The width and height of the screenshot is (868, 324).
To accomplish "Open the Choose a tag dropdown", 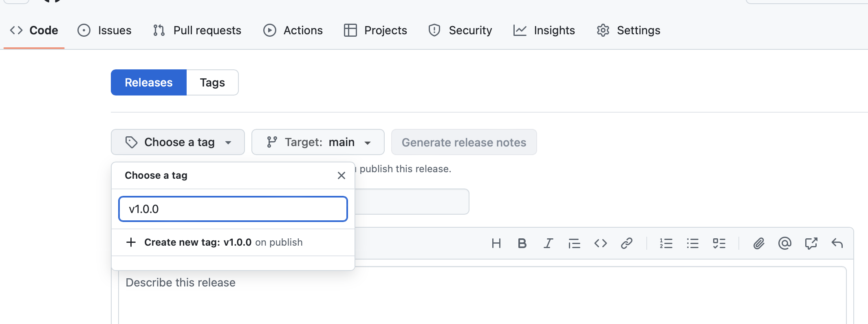I will pyautogui.click(x=178, y=142).
